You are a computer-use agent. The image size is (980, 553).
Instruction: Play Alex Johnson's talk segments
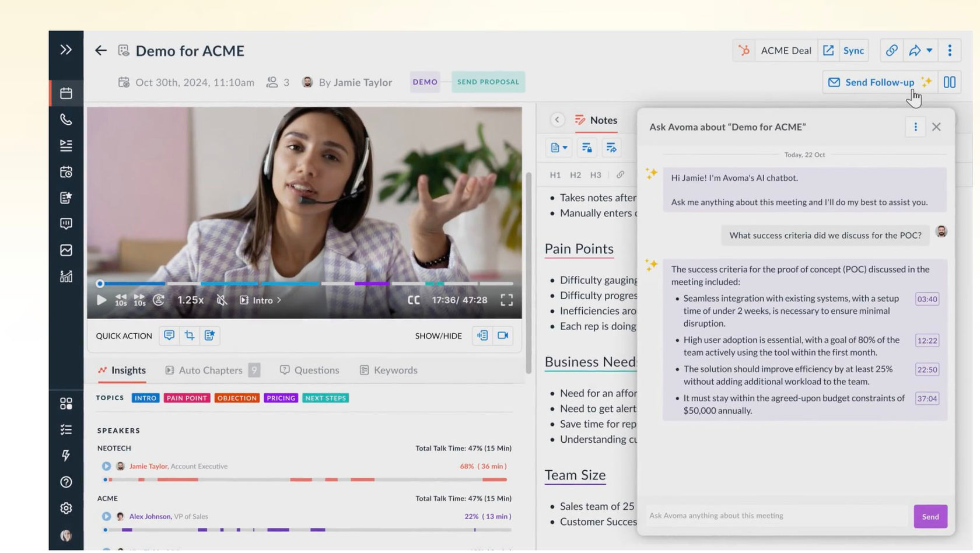tap(106, 516)
